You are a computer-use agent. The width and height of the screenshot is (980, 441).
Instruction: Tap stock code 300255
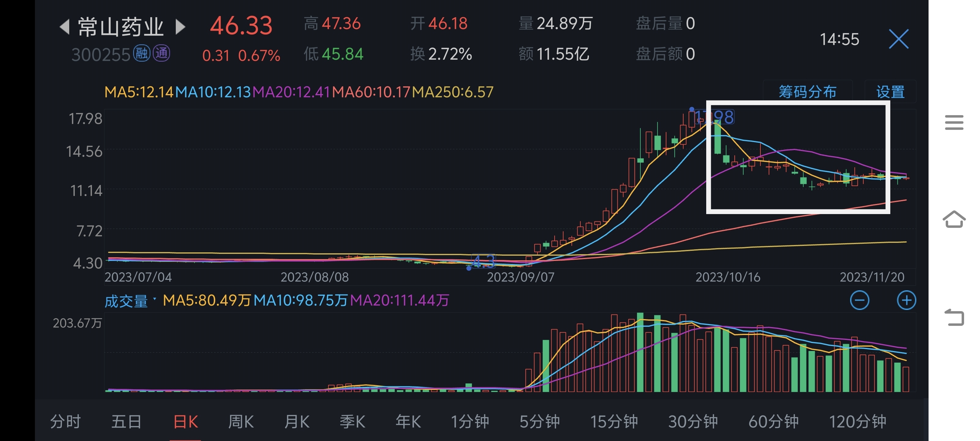tap(101, 55)
